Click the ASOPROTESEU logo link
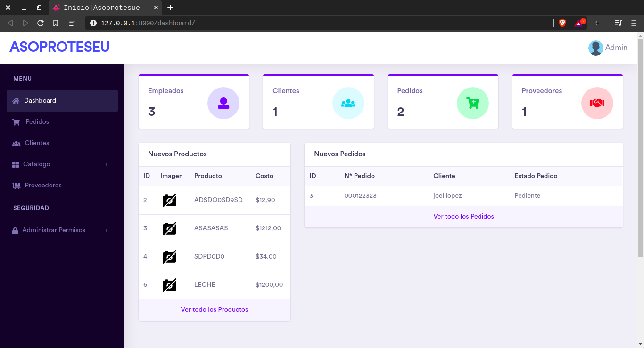This screenshot has height=348, width=644. pos(59,47)
